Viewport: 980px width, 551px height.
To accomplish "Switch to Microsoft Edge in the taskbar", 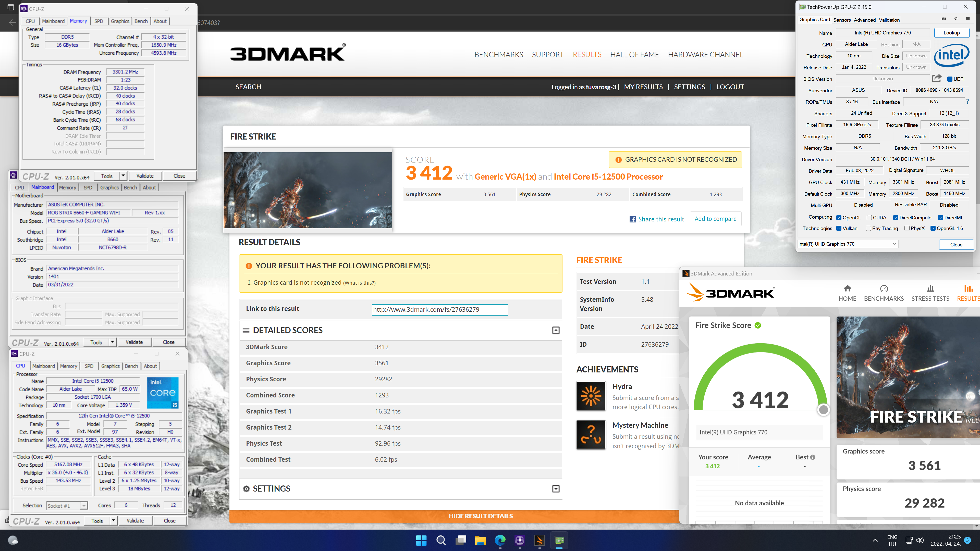I will click(x=500, y=540).
